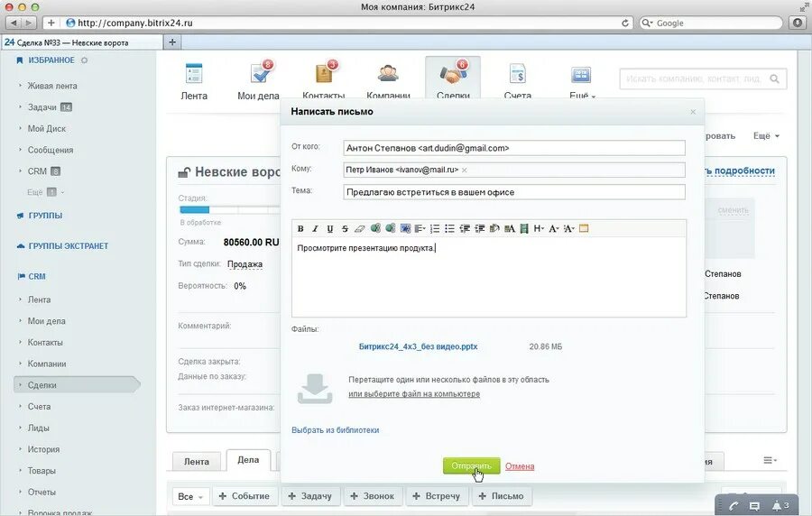The height and width of the screenshot is (516, 812).
Task: Select Живая лента in sidebar
Action: [x=52, y=86]
